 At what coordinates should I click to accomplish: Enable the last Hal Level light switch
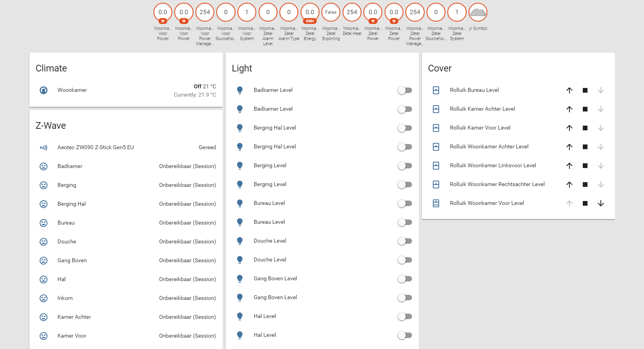pyautogui.click(x=405, y=335)
